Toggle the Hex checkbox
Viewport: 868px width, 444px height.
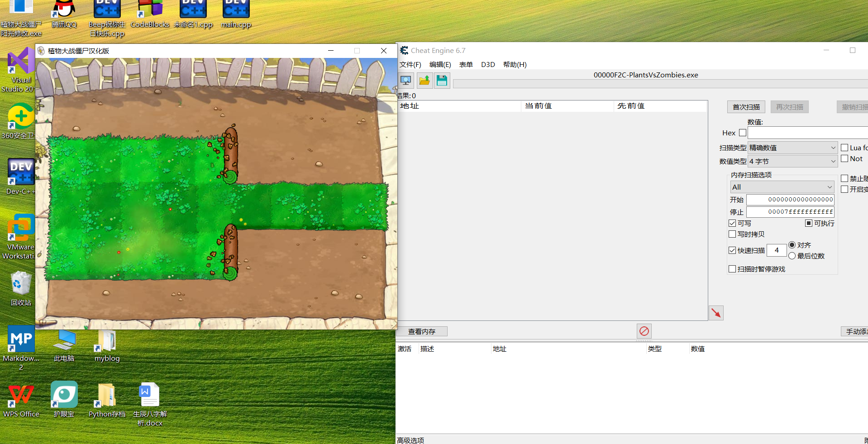point(743,133)
